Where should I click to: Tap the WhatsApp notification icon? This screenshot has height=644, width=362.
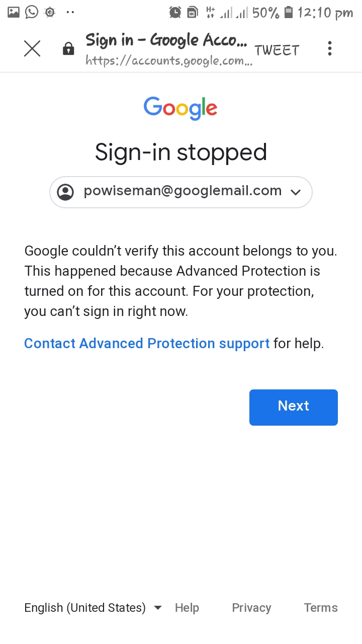coord(32,12)
